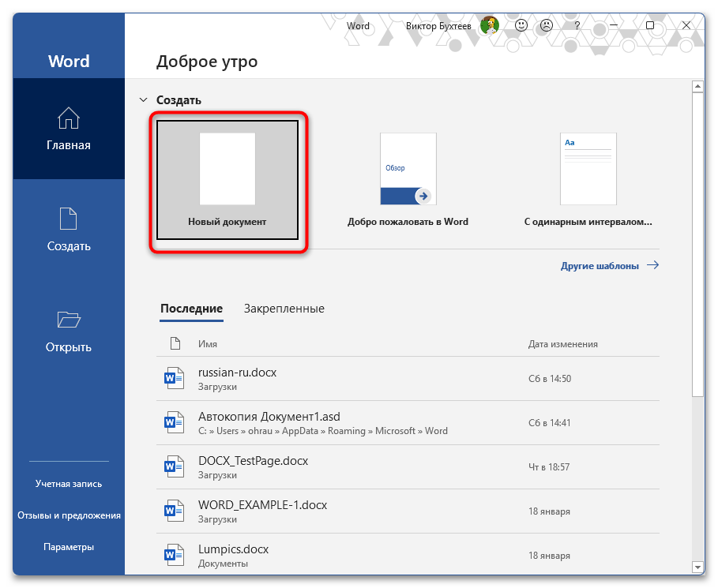Switch to the Закрепленные tab
The width and height of the screenshot is (718, 588).
pyautogui.click(x=284, y=309)
